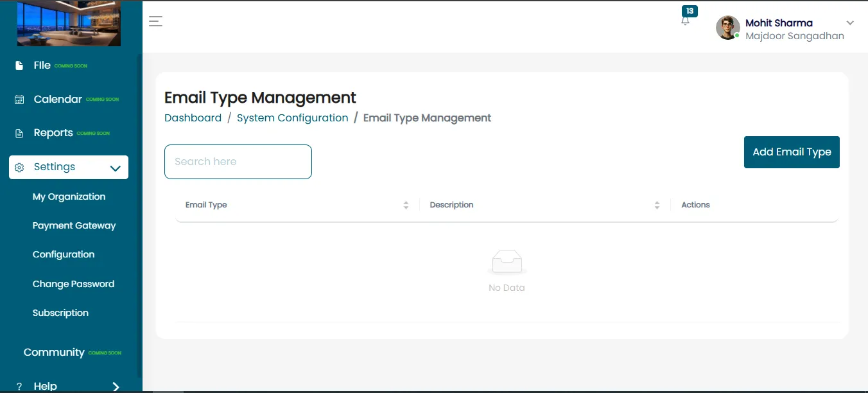Viewport: 868px width, 393px height.
Task: Click the Email Type Management breadcrumb text
Action: 428,118
